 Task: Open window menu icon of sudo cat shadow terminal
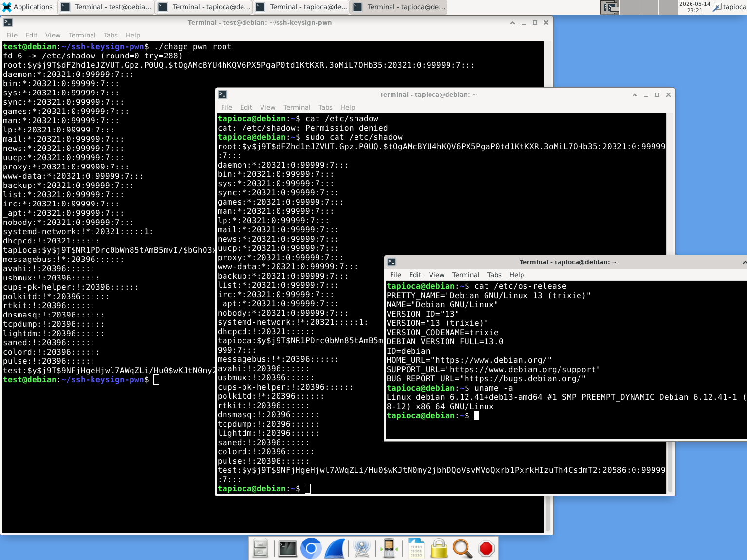(223, 94)
